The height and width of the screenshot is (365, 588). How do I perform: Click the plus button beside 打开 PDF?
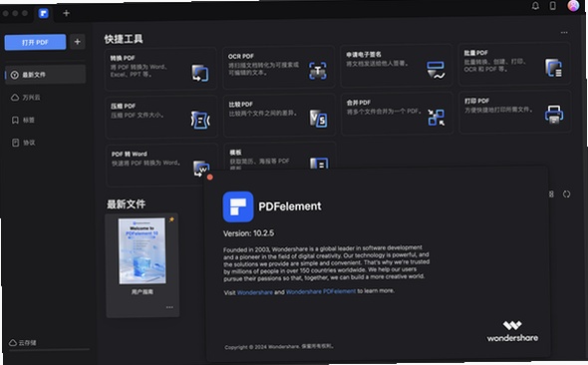click(78, 42)
